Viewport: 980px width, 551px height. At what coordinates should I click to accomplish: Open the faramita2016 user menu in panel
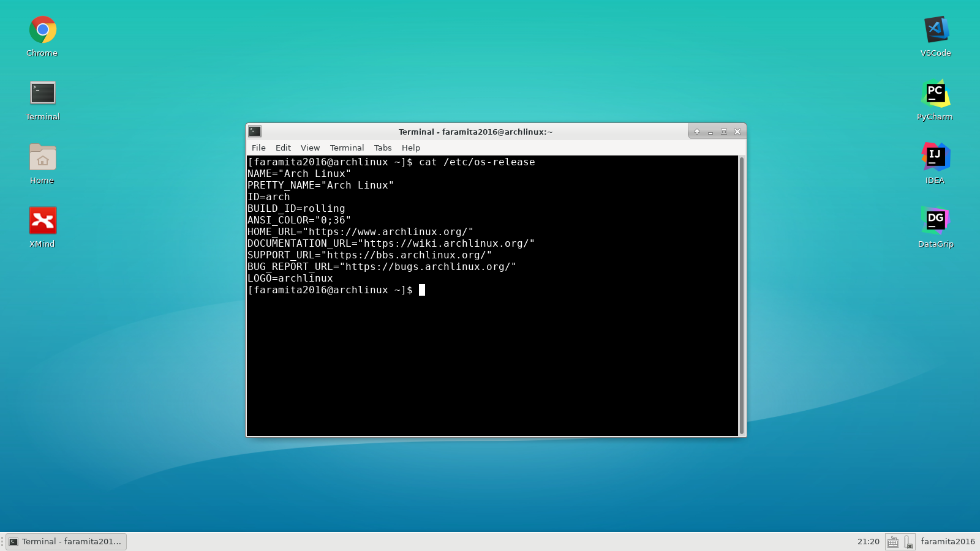(x=948, y=542)
